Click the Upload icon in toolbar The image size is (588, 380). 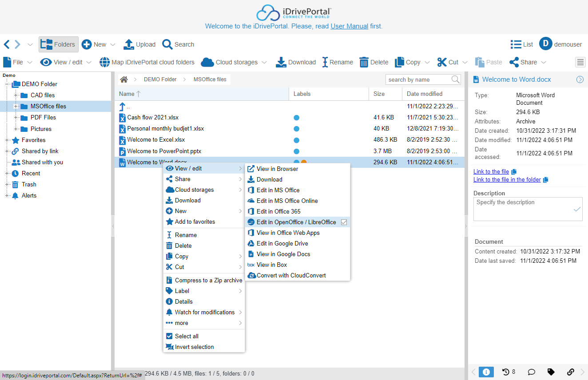pos(128,44)
